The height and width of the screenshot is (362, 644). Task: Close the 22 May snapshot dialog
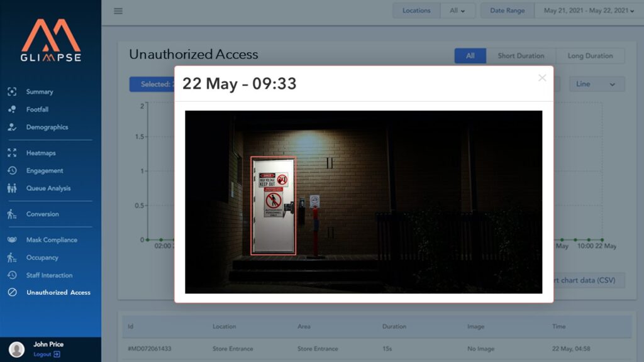pyautogui.click(x=541, y=78)
